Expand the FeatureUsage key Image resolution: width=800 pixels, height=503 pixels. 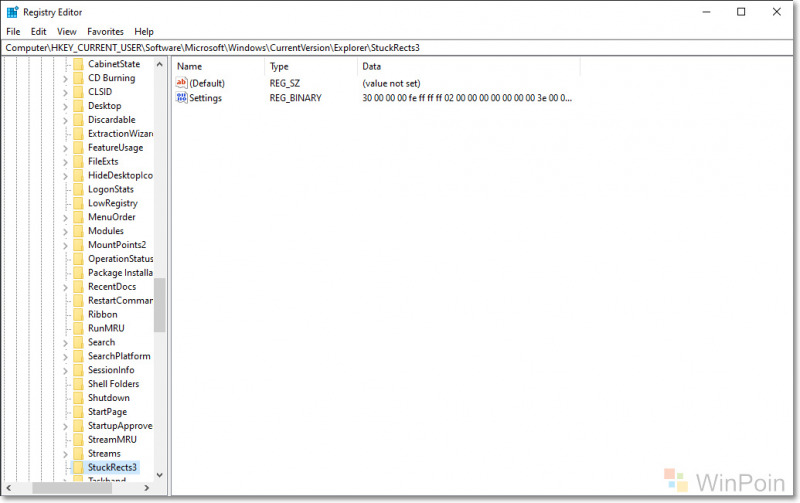(x=65, y=148)
